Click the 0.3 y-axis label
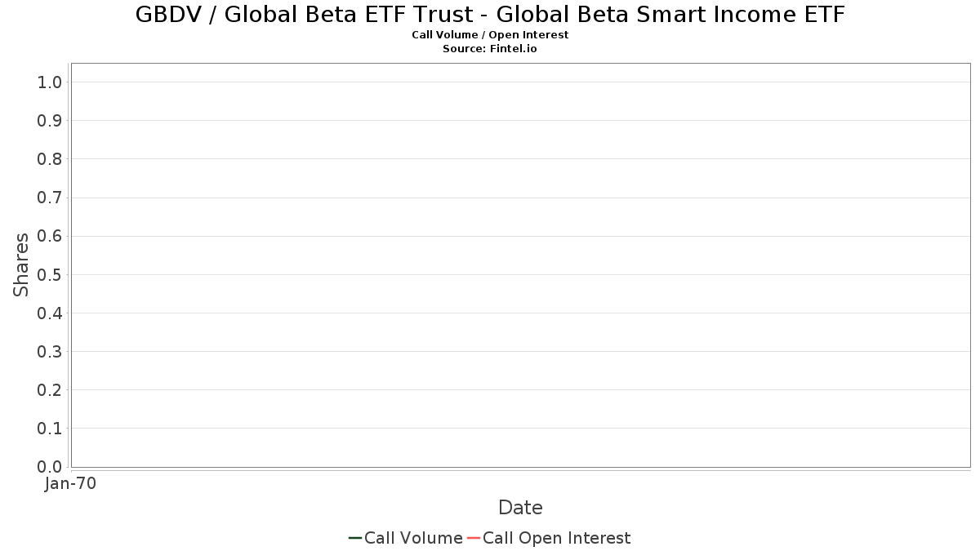The width and height of the screenshot is (980, 551). pos(50,352)
